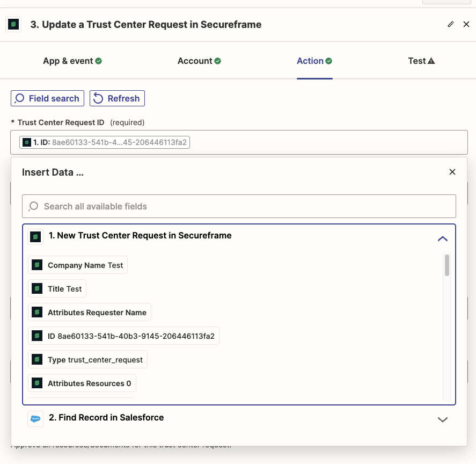Image resolution: width=476 pixels, height=464 pixels.
Task: Collapse the New Trust Center Request section
Action: [x=443, y=239]
